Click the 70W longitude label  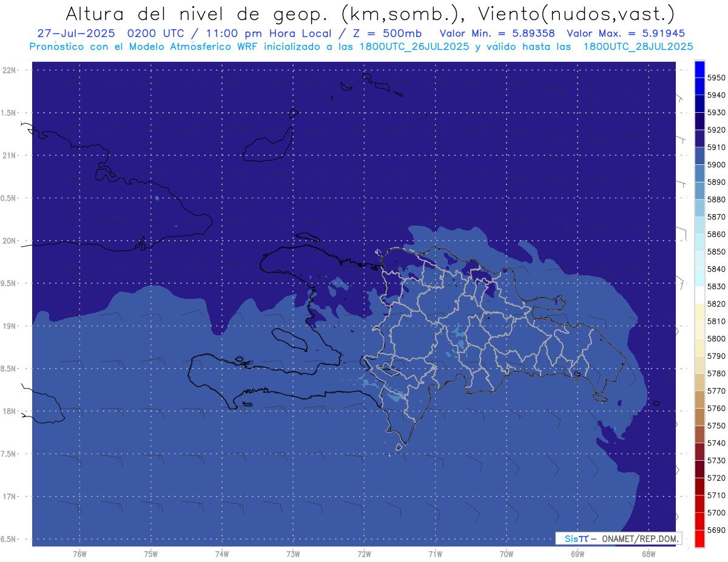(x=507, y=554)
